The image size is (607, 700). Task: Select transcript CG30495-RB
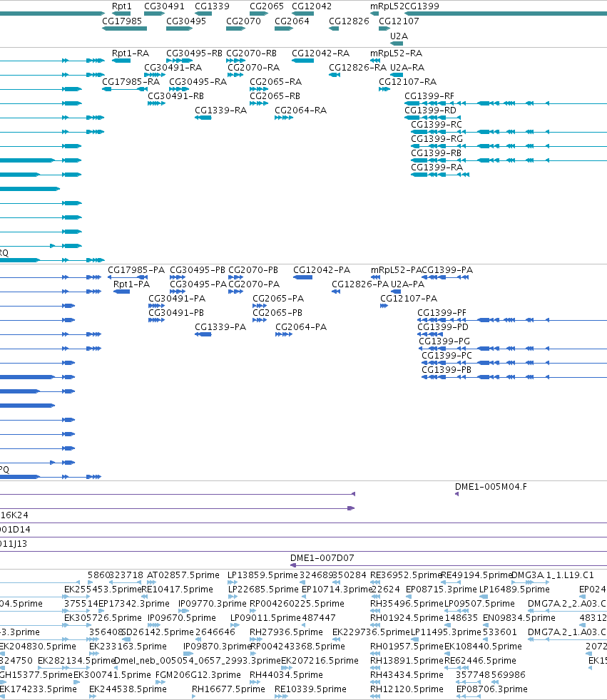click(194, 53)
